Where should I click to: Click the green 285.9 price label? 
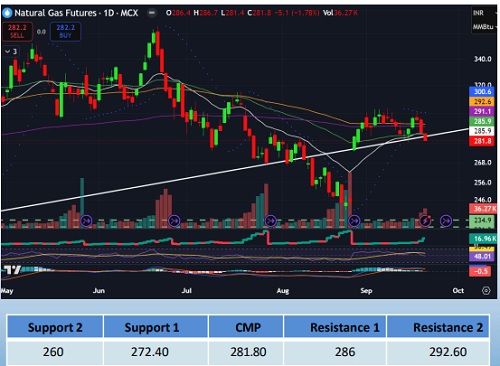click(482, 121)
